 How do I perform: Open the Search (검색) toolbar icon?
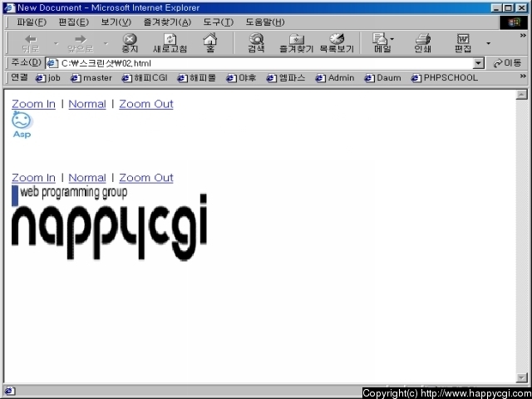[256, 43]
